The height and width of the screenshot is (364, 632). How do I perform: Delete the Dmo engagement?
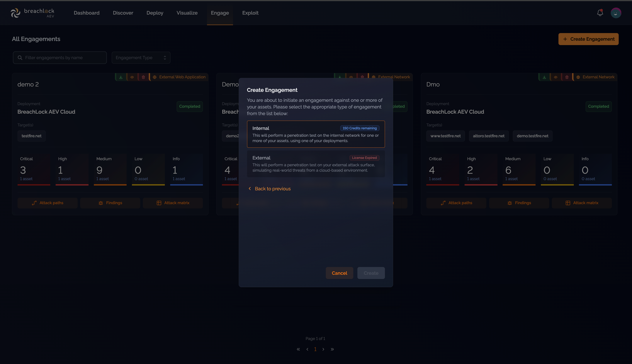[x=567, y=77]
